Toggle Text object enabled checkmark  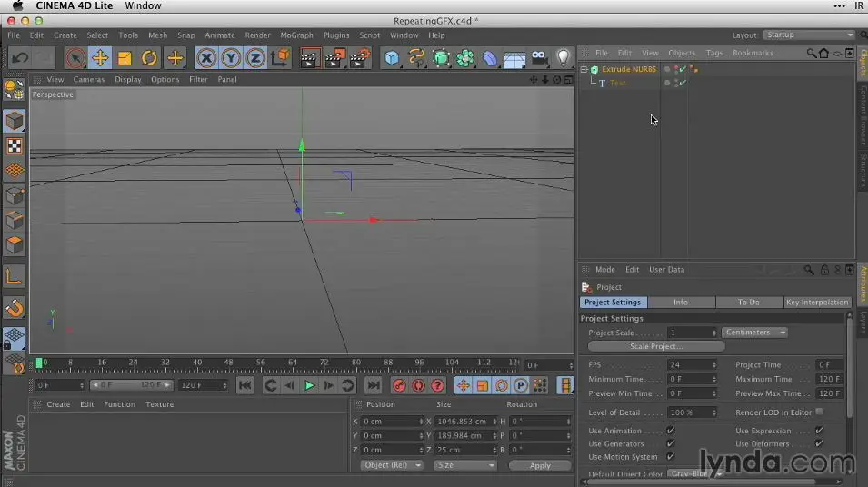[x=683, y=83]
